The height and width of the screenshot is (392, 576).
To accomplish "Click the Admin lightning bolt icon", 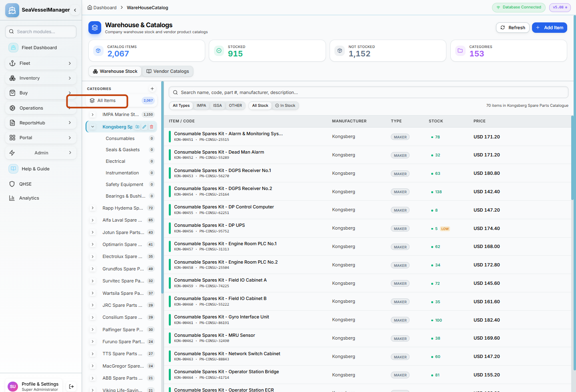I will tap(12, 153).
